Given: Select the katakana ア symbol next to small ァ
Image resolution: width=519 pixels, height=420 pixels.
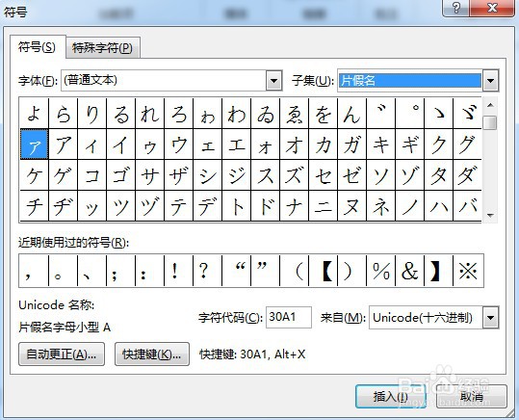Looking at the screenshot, I should (x=64, y=144).
